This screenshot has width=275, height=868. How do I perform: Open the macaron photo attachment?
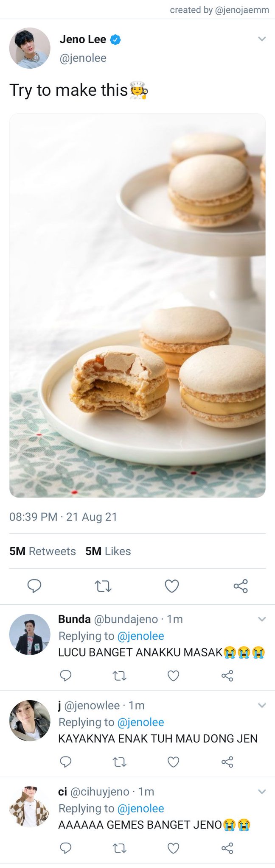tap(137, 305)
